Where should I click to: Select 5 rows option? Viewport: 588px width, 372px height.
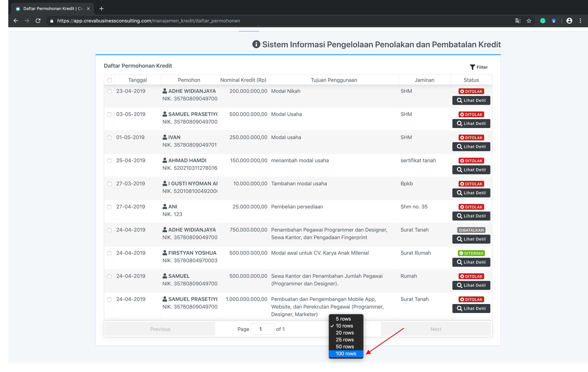(346, 319)
